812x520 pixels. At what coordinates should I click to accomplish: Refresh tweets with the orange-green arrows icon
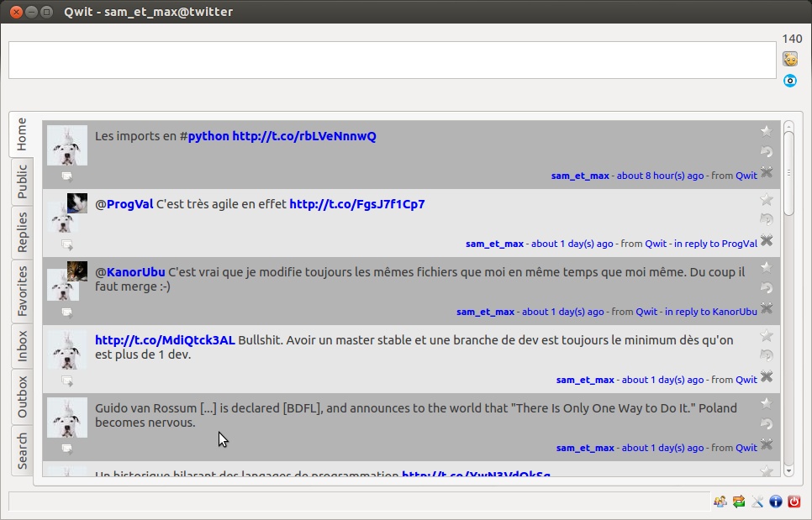(739, 501)
